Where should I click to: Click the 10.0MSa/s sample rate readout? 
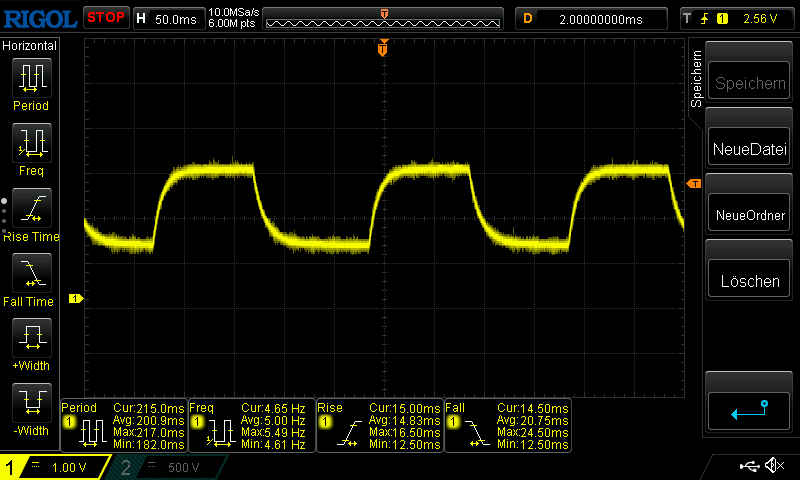click(x=234, y=12)
